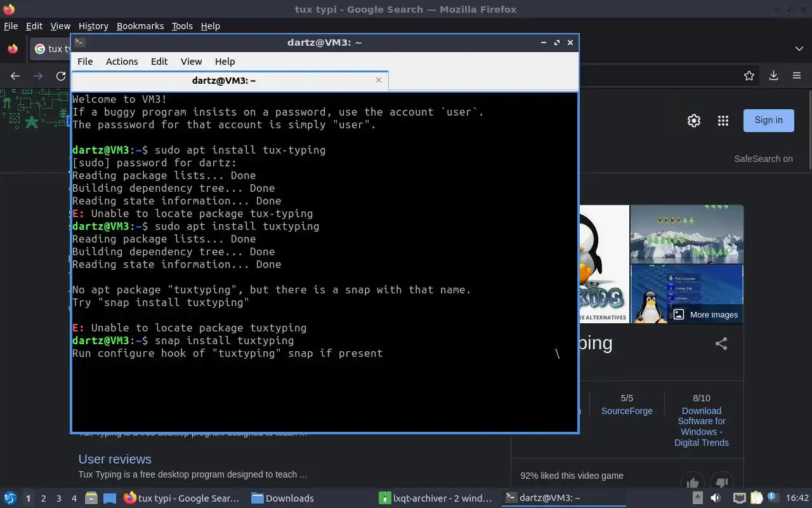
Task: Close the dartz@VM3 terminal tab
Action: 379,80
